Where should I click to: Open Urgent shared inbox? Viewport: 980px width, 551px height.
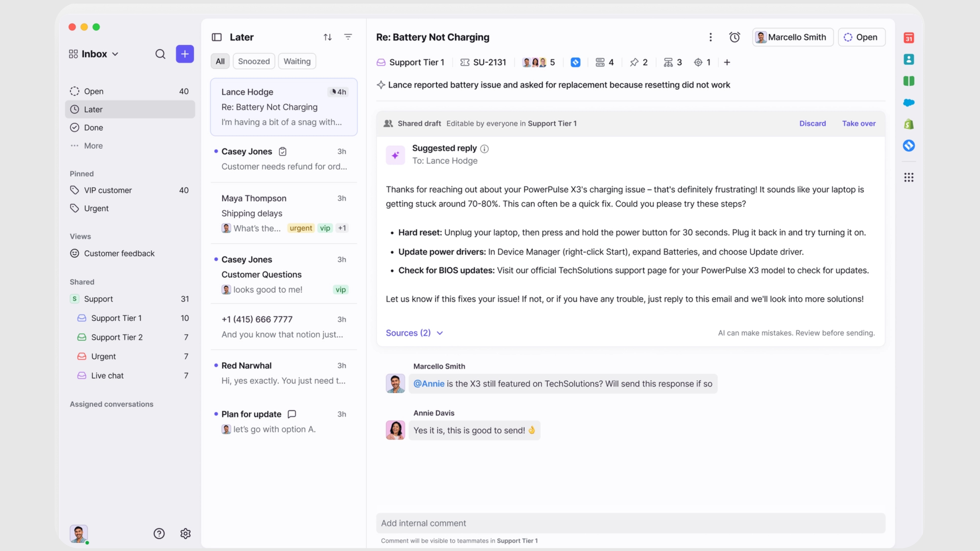tap(130, 356)
